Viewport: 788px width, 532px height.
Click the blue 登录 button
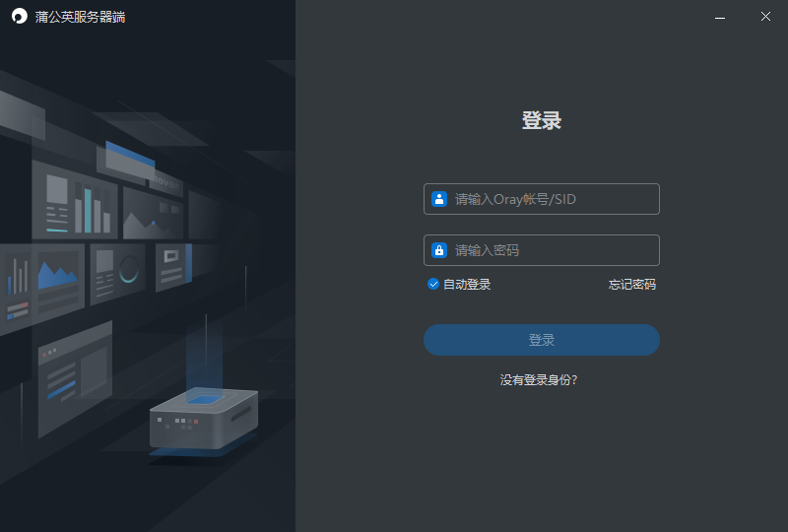[541, 340]
